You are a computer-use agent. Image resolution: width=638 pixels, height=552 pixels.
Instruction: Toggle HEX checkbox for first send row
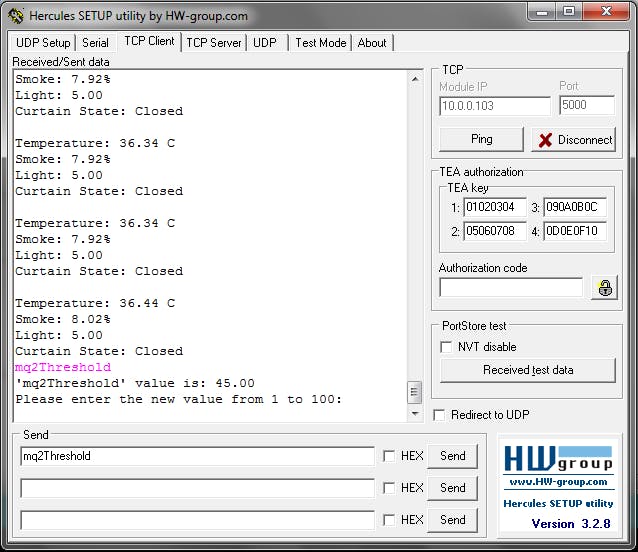[389, 456]
